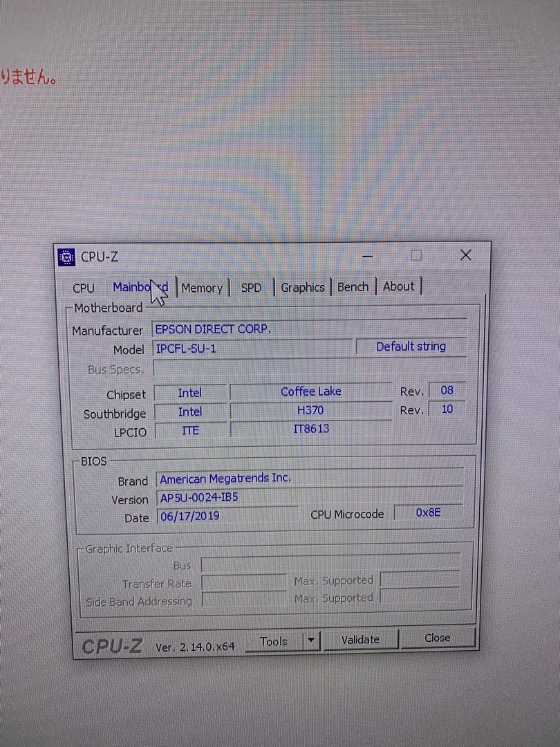Click the Transfer Rate Max. Supported field
The image size is (560, 747).
420,580
